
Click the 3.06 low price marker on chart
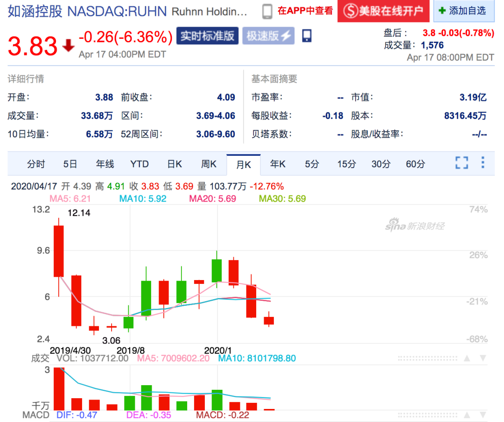point(111,340)
